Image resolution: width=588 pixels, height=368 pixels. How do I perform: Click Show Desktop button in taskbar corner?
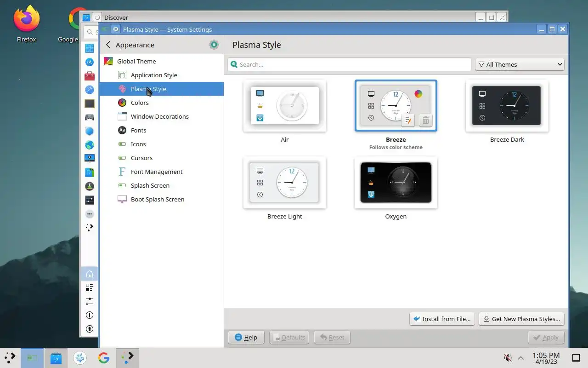coord(576,357)
